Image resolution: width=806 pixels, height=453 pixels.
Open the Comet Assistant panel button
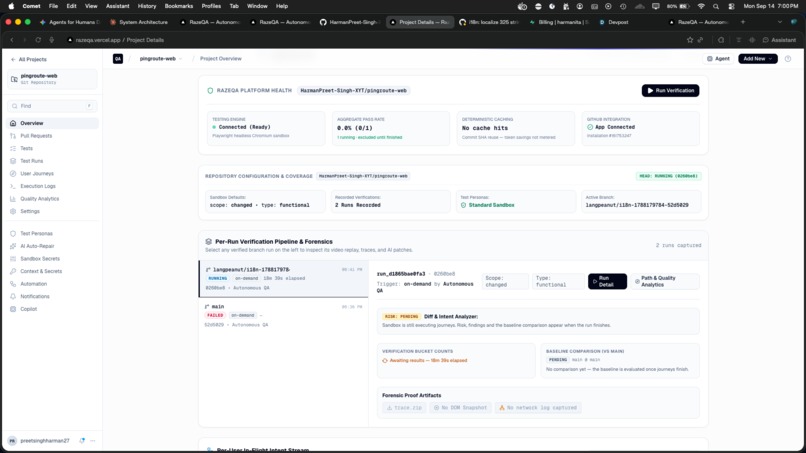pos(779,40)
